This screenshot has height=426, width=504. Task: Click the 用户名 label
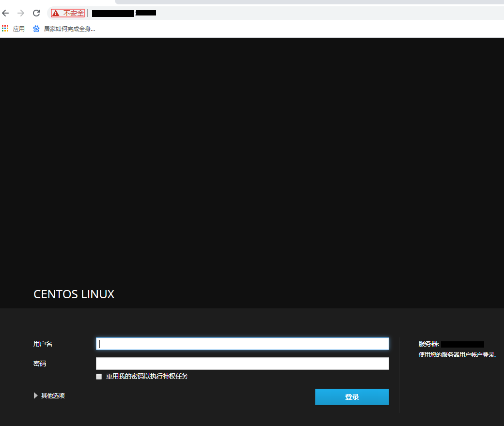(43, 344)
